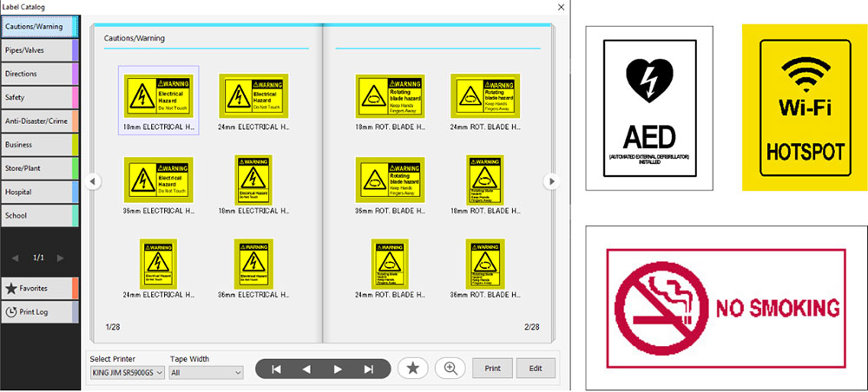Select the 18mm Electrical Hazard horizontal label
The height and width of the screenshot is (392, 868).
pyautogui.click(x=158, y=95)
